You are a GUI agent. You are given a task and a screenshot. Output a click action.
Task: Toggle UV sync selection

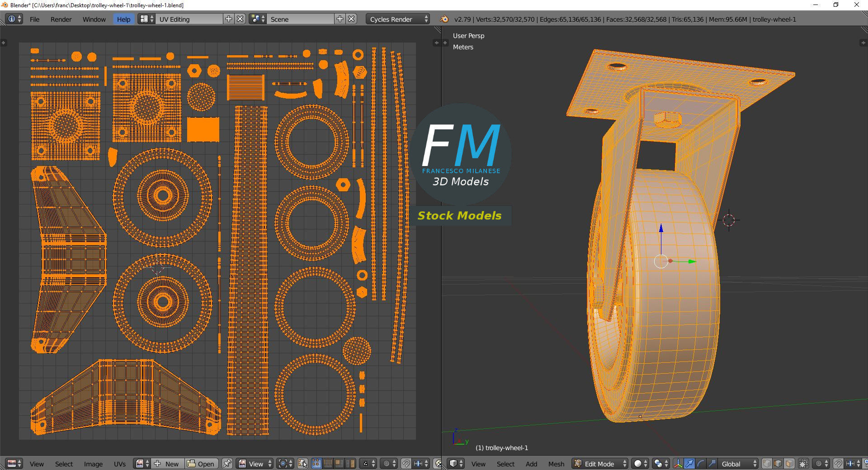point(302,464)
